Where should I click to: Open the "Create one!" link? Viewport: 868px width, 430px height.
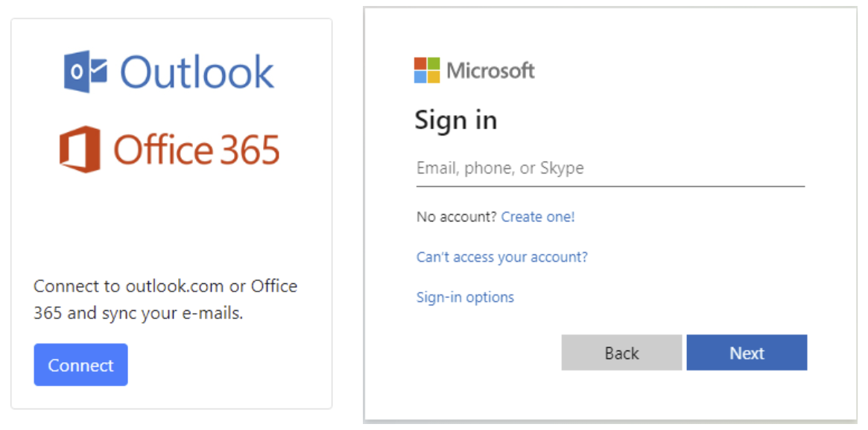coord(538,217)
